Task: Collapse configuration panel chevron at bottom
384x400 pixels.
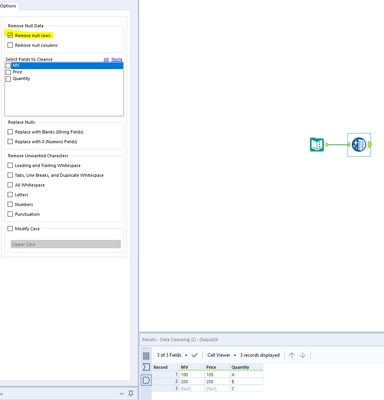Action: point(121,394)
